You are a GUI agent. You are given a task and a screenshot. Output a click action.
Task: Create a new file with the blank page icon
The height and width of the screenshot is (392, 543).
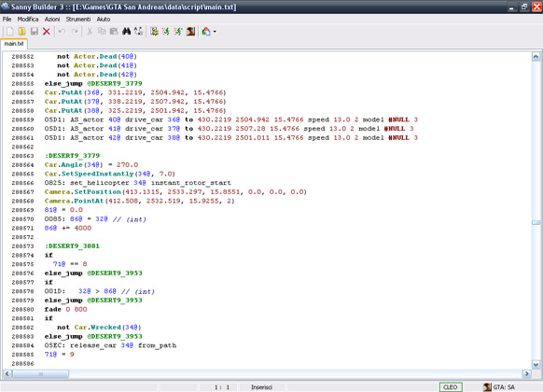[9, 32]
